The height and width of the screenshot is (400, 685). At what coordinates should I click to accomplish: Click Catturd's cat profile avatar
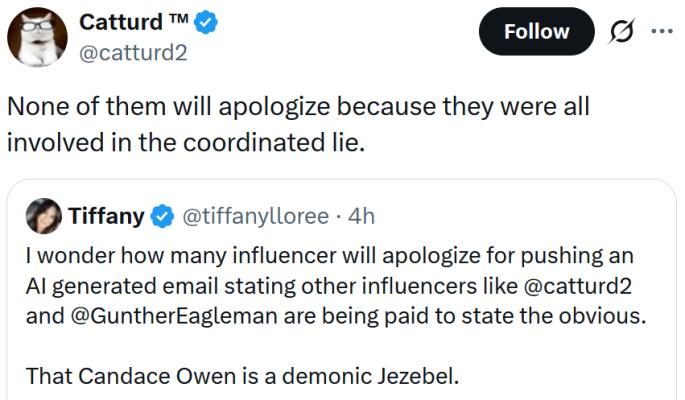(36, 36)
